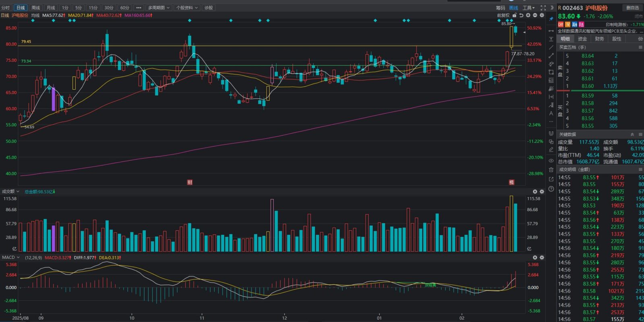Image resolution: width=644 pixels, height=322 pixels.
Task: Pick the straight line drawing tool
Action: (x=551, y=47)
